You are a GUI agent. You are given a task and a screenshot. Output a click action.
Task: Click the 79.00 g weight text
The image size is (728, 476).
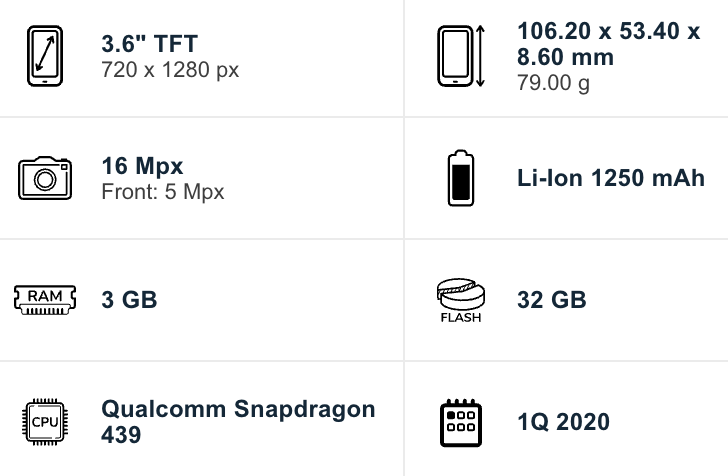[553, 83]
